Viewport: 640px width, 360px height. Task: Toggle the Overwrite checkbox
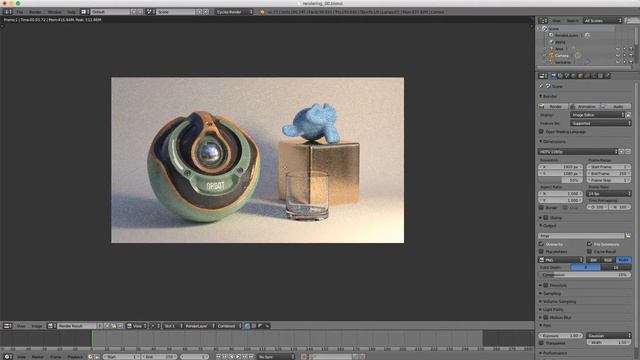(x=541, y=244)
